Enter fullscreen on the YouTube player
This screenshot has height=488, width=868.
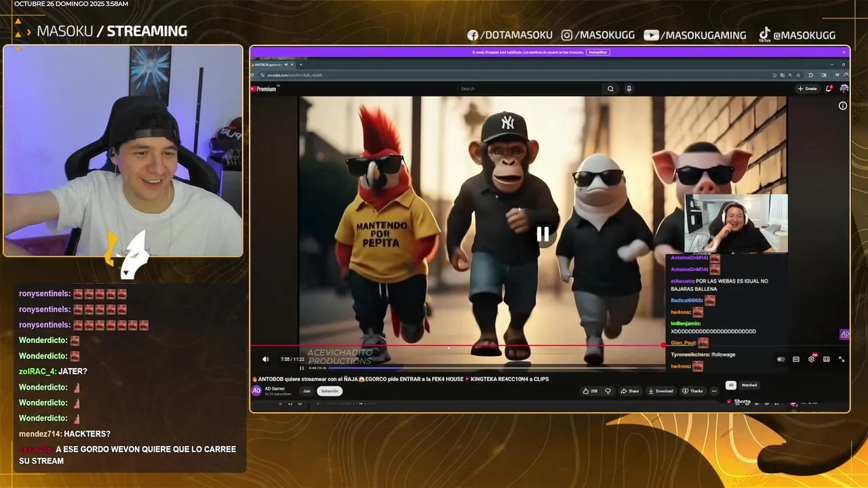842,359
